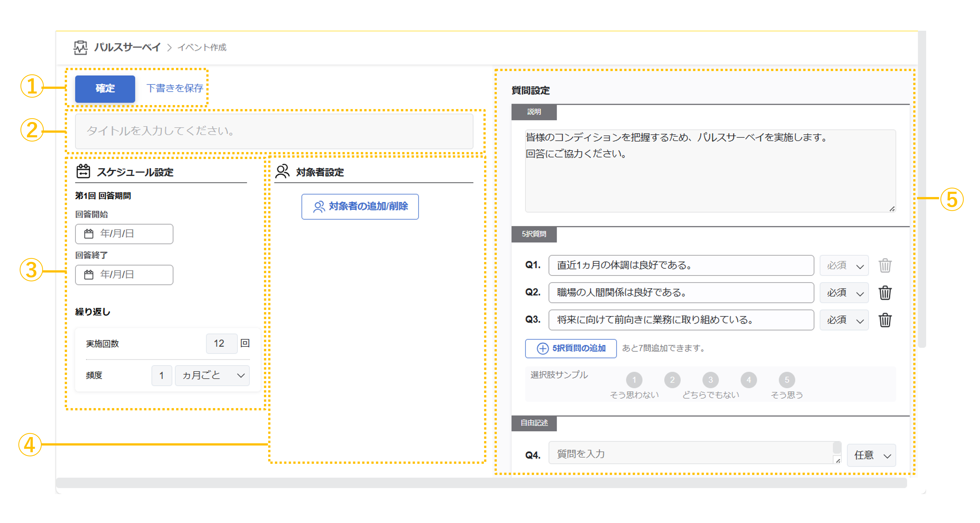Click the Q2 question text field
Screen dimensions: 980x523
(x=681, y=293)
